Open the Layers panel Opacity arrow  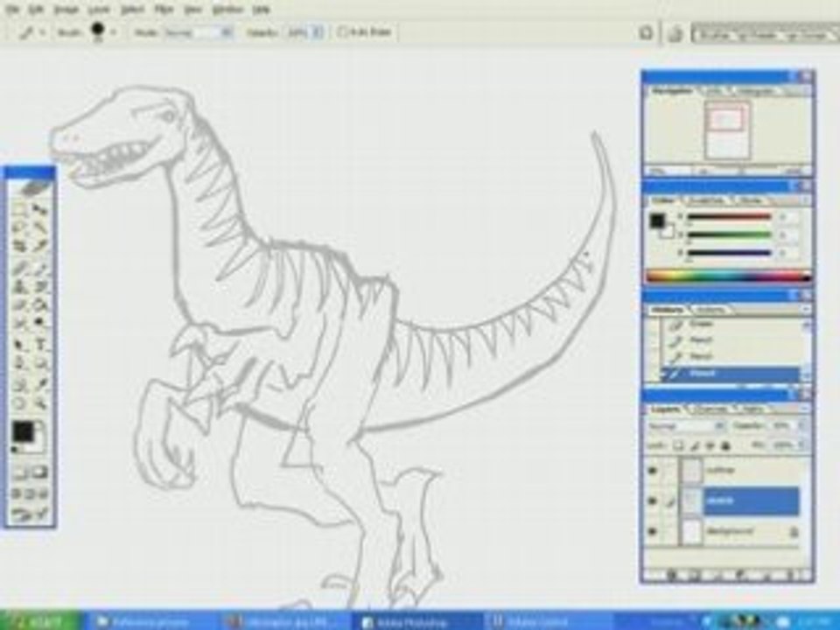coord(801,426)
